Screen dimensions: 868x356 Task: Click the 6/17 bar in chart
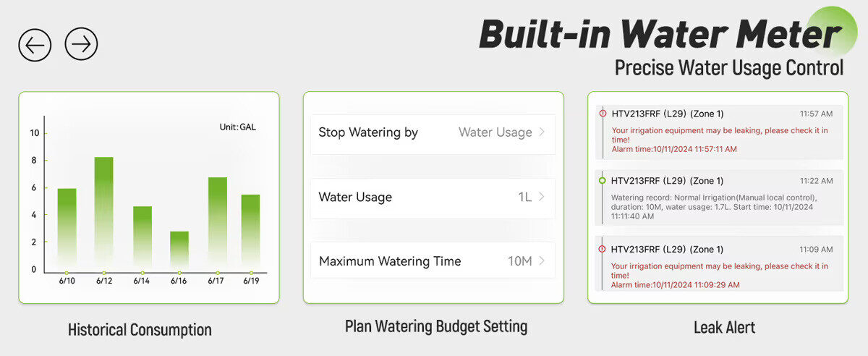pos(218,224)
